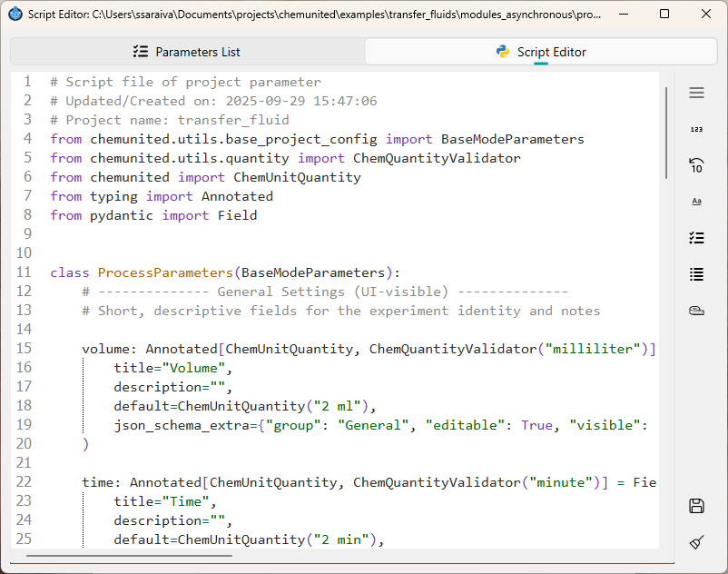This screenshot has height=574, width=728.
Task: Click the measuring tape icon
Action: point(696,311)
